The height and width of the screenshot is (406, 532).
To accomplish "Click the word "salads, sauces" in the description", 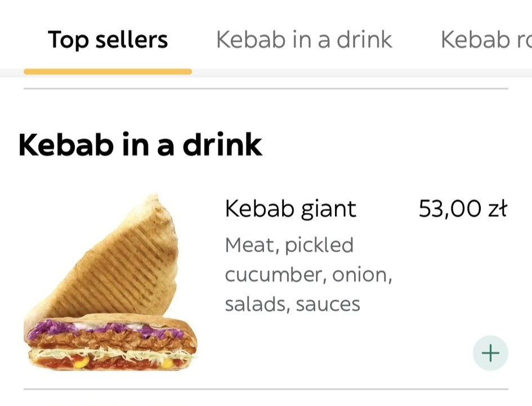I will (292, 304).
